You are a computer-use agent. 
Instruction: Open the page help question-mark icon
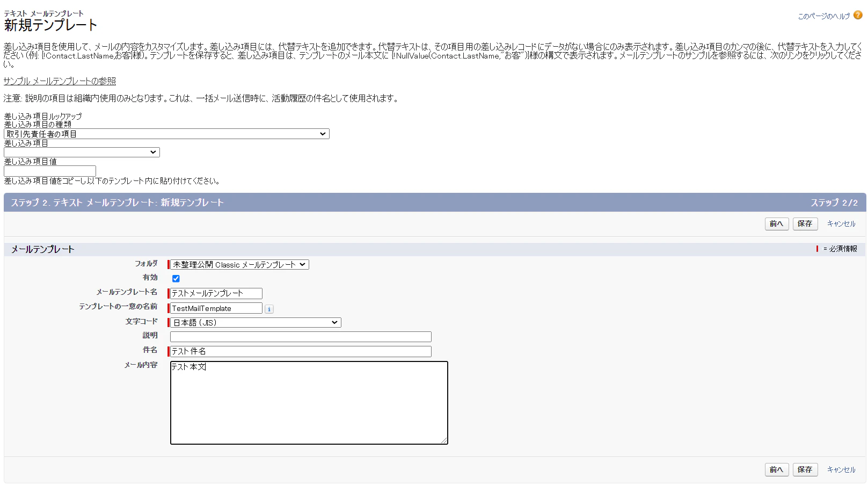pyautogui.click(x=858, y=15)
